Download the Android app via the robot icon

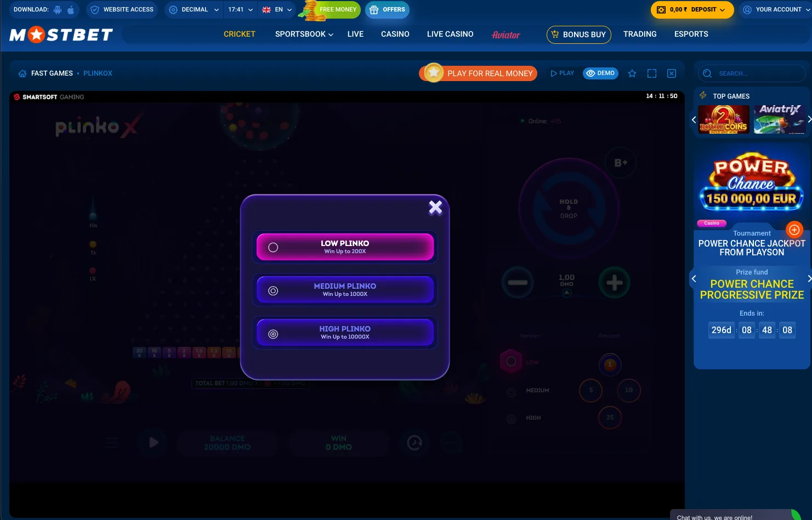58,10
